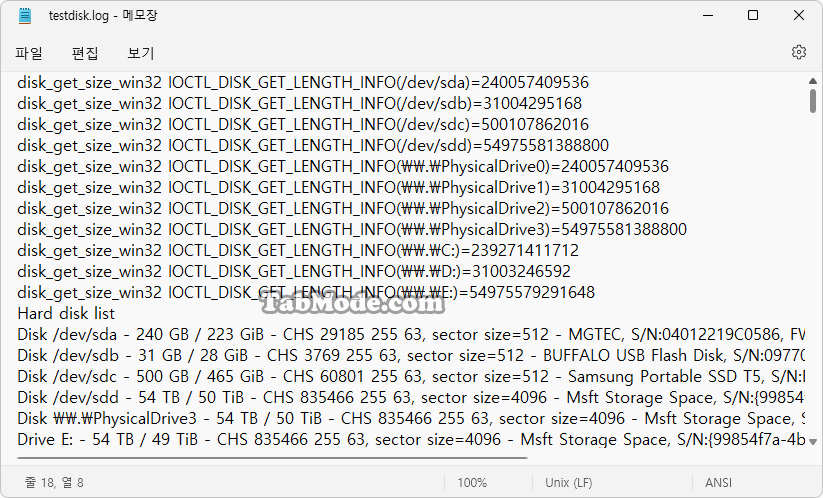Viewport: 823px width, 498px height.
Task: Click the PhysicalDrive0 size line
Action: [343, 166]
